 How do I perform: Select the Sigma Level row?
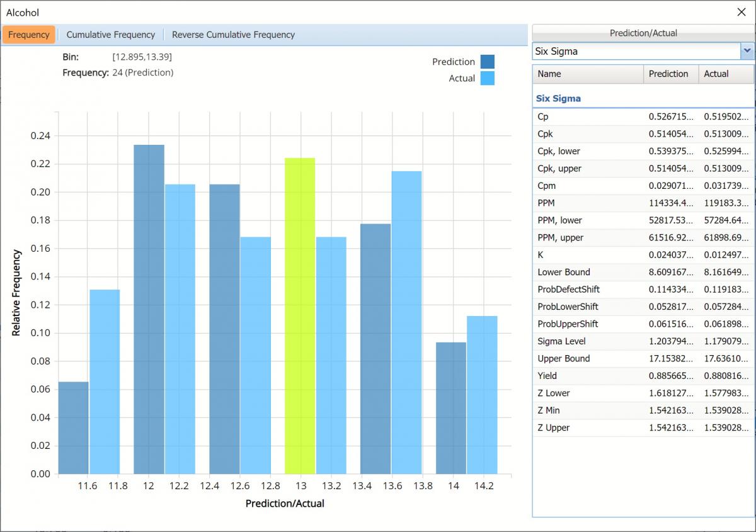pos(643,341)
